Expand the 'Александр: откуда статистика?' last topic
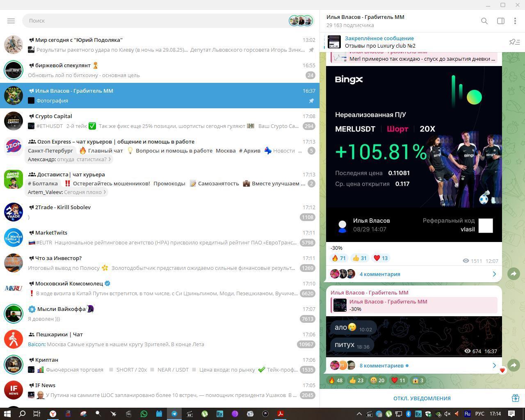Viewport: 525px width, 420px height. pyautogui.click(x=69, y=159)
